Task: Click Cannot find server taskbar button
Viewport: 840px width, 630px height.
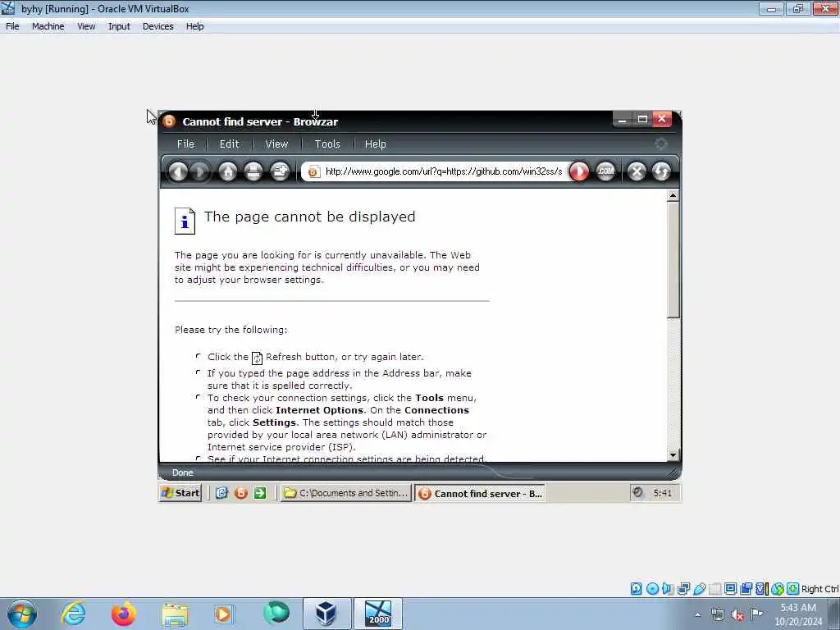Action: point(480,493)
